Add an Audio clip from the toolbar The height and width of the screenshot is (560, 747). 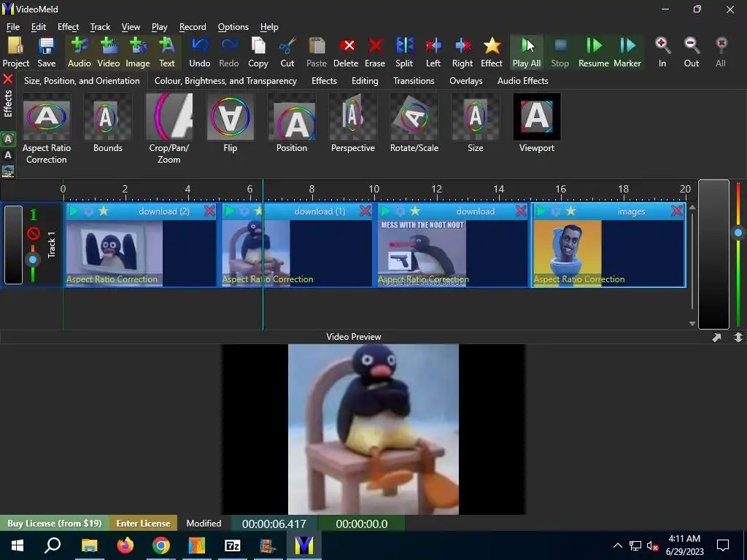point(79,52)
